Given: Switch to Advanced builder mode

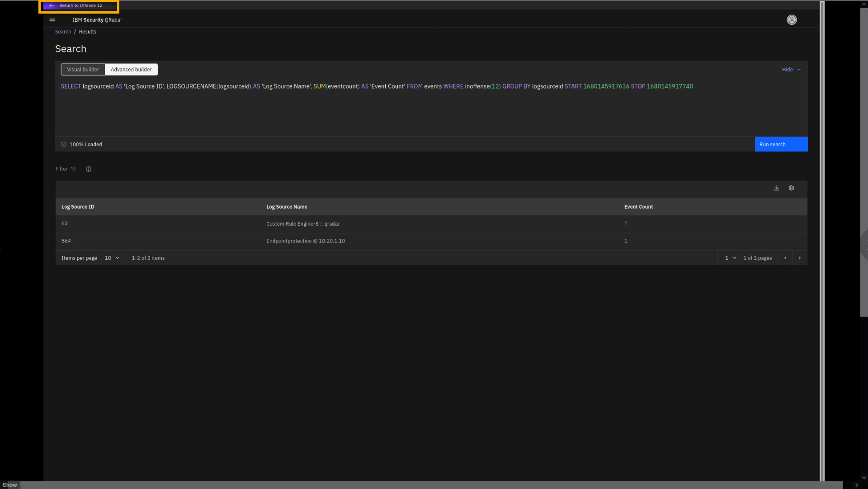Looking at the screenshot, I should [x=131, y=70].
